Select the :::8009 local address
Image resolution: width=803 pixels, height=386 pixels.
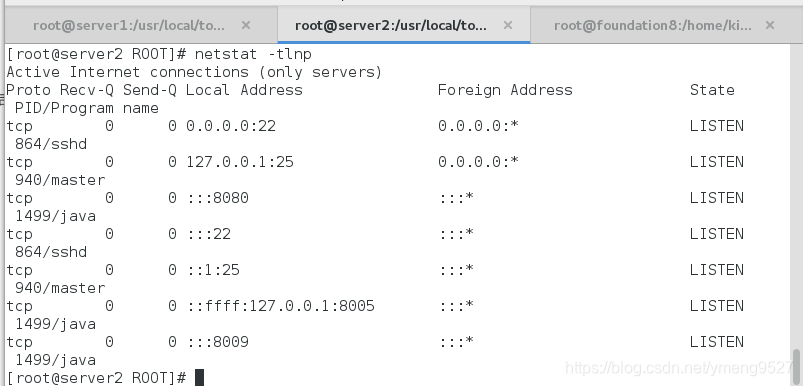click(217, 342)
